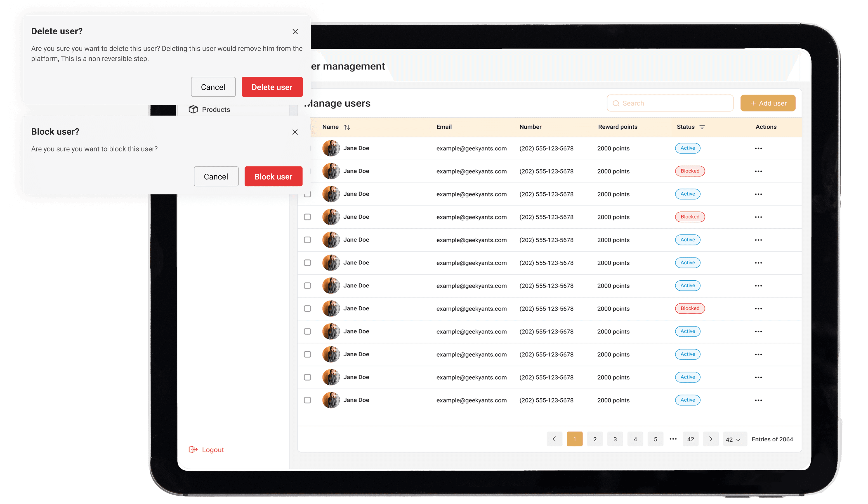Tick checkbox of last table row
Viewport: 868px width, 504px height.
coord(308,400)
